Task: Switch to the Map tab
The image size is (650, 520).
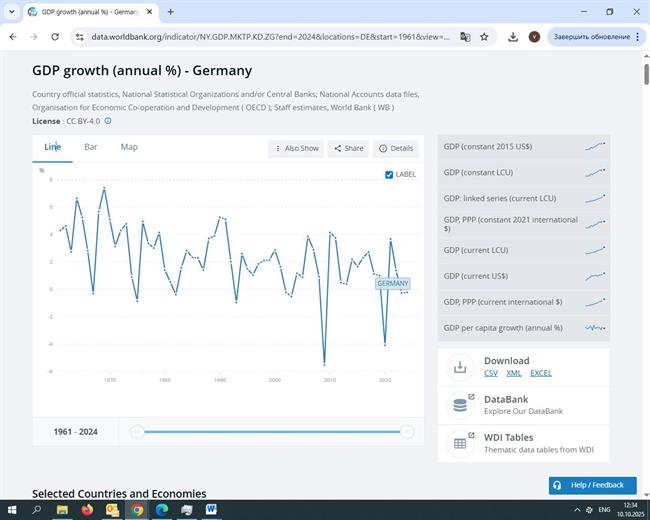Action: [x=129, y=147]
